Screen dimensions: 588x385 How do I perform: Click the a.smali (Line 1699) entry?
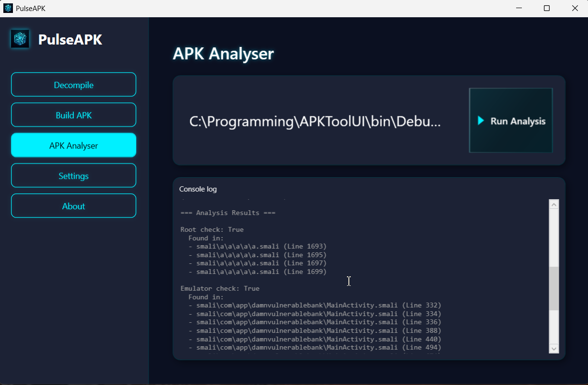pyautogui.click(x=258, y=272)
